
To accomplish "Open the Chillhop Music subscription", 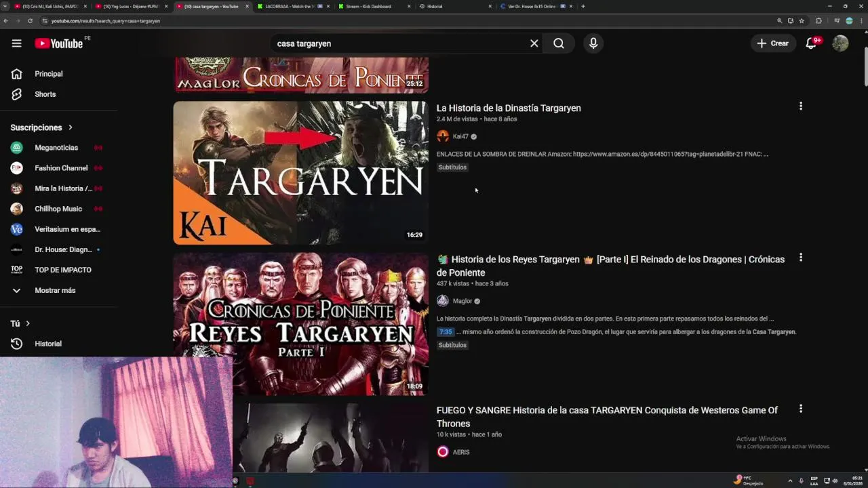I will (60, 209).
